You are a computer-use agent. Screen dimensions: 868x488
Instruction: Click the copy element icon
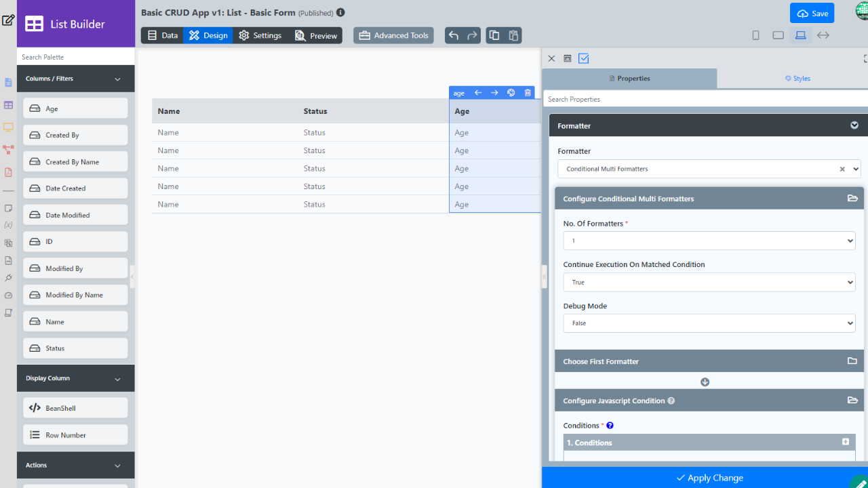point(494,35)
